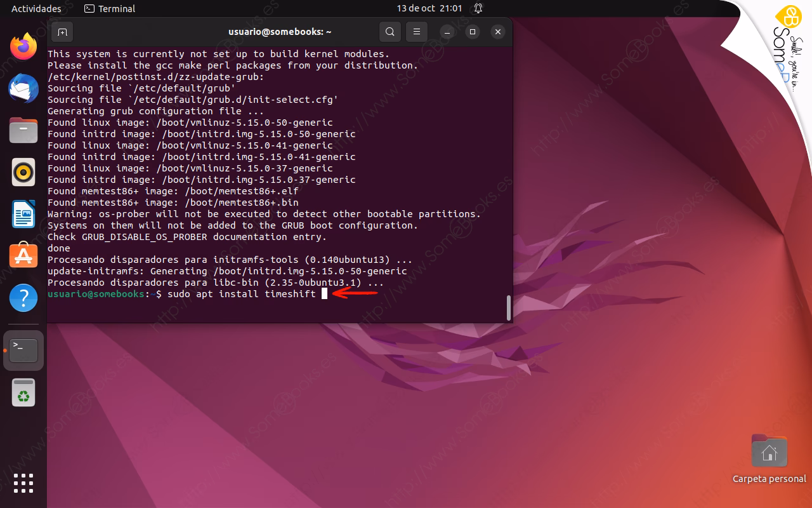Viewport: 812px width, 508px height.
Task: Click Terminal in the top menu bar
Action: click(110, 8)
